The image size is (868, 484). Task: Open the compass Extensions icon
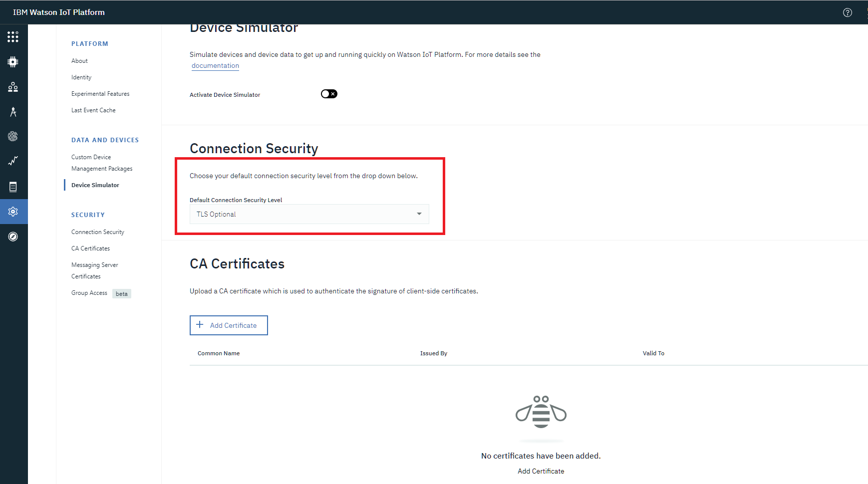coord(13,237)
